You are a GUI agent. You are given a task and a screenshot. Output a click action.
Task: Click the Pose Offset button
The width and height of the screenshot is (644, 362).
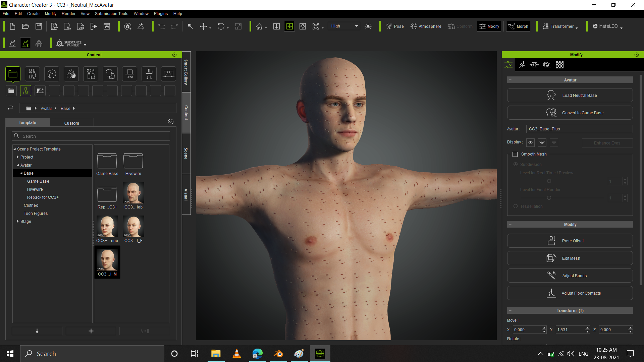(x=570, y=241)
